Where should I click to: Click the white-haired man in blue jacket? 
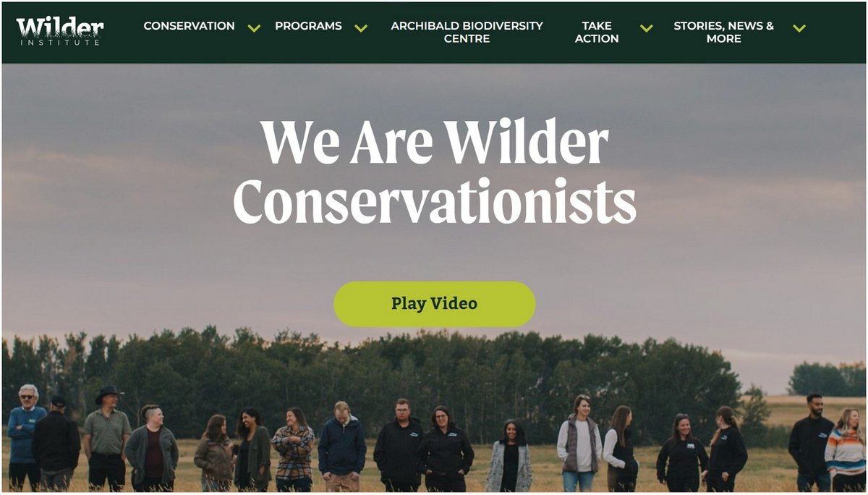tap(25, 438)
